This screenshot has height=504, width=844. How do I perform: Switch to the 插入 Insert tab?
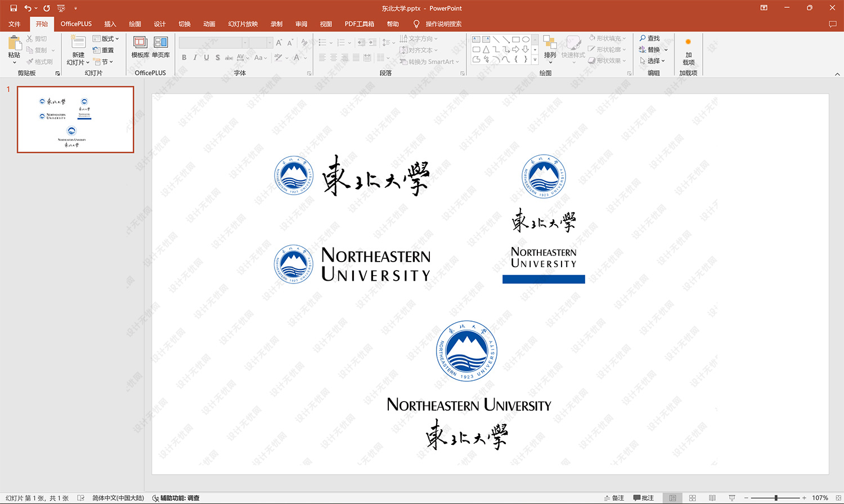[110, 24]
